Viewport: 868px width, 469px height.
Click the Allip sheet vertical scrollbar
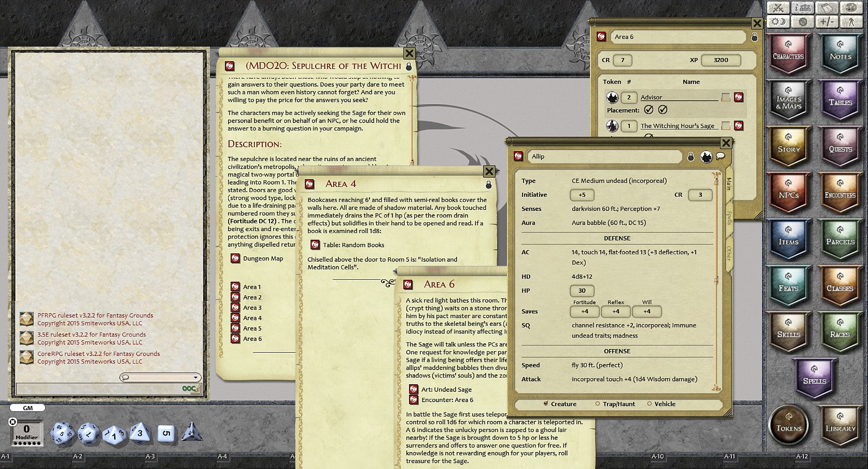(x=716, y=283)
